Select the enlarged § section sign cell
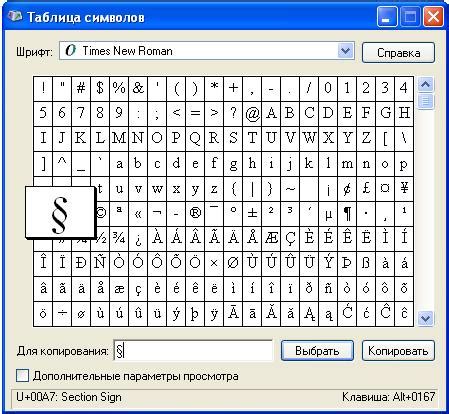Image resolution: width=449 pixels, height=414 pixels. (60, 212)
